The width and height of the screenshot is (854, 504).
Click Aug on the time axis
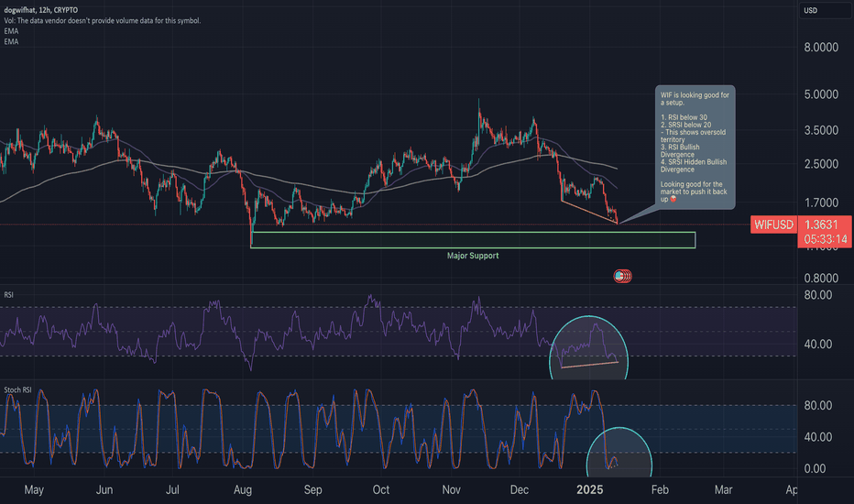[x=243, y=490]
